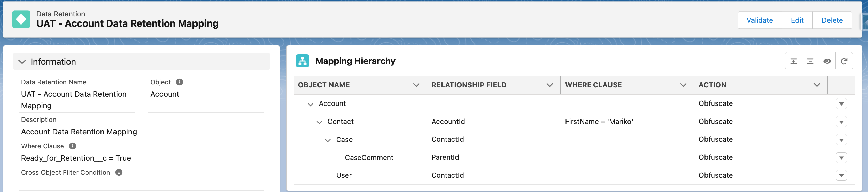Refresh the Mapping Hierarchy
The image size is (868, 192).
(844, 61)
